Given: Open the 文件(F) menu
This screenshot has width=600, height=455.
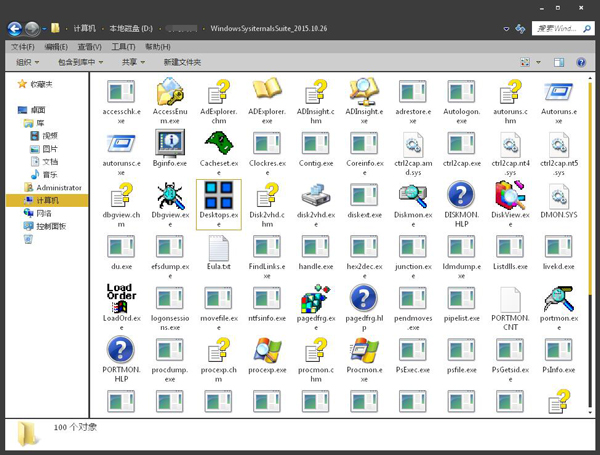Looking at the screenshot, I should coord(23,47).
